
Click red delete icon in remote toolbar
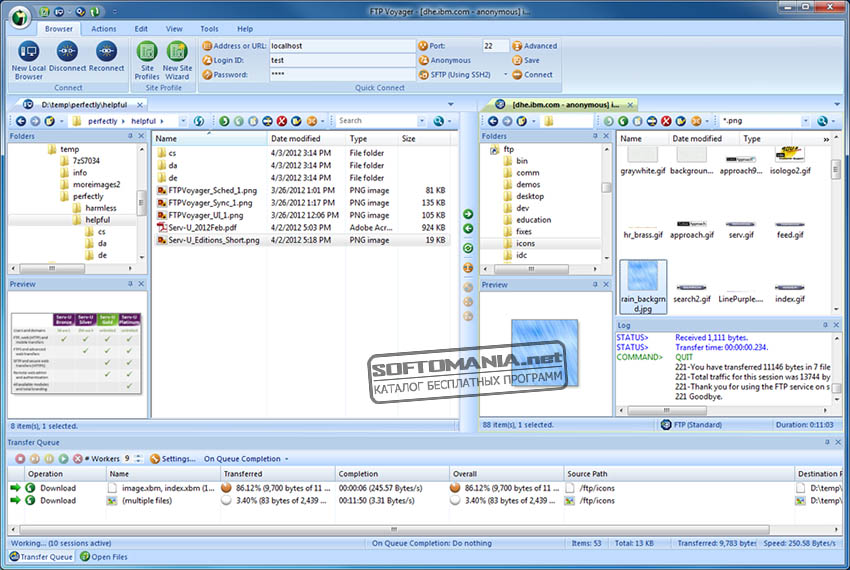point(666,121)
